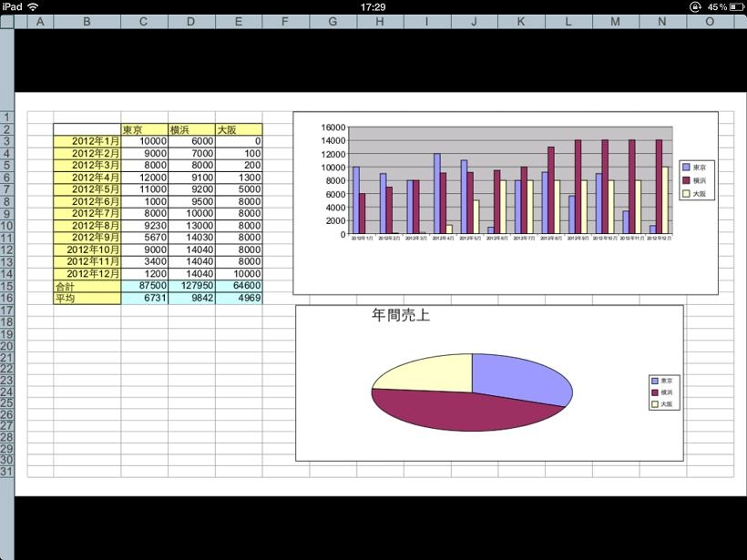Screen dimensions: 747x560
Task: Click the blue 東京 pie slice
Action: click(x=519, y=379)
